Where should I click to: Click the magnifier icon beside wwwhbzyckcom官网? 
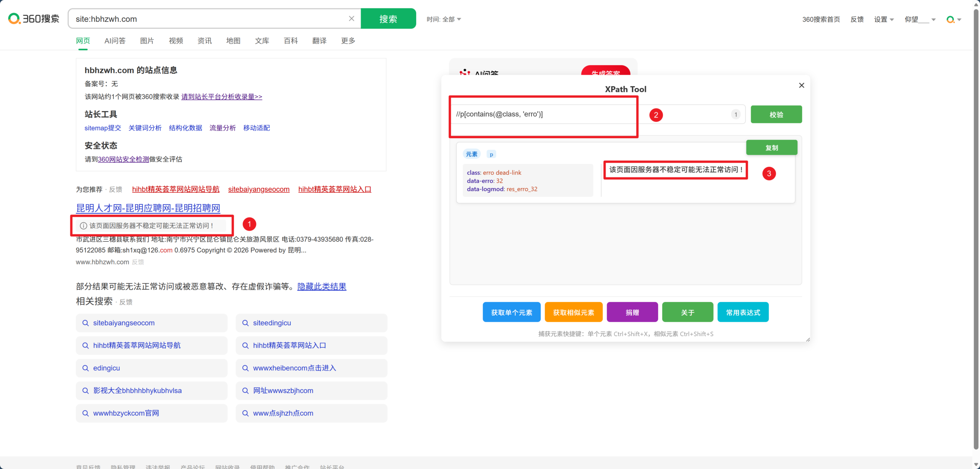(86, 413)
